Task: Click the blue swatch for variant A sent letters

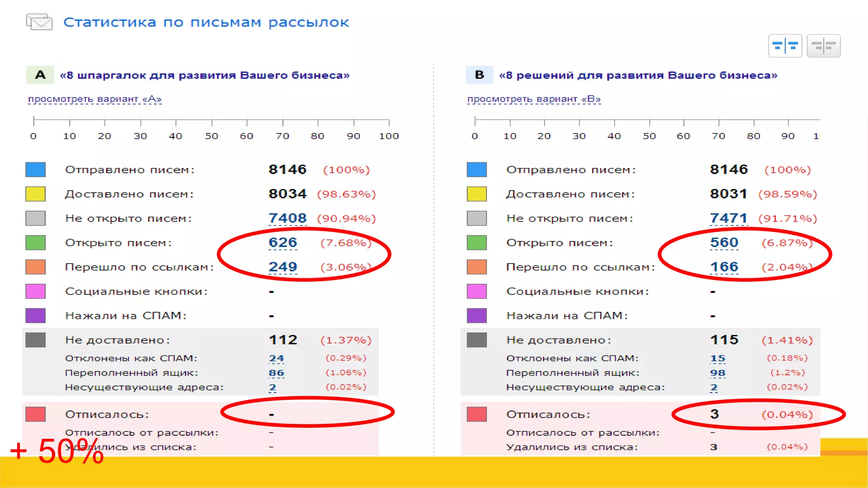Action: pos(36,169)
